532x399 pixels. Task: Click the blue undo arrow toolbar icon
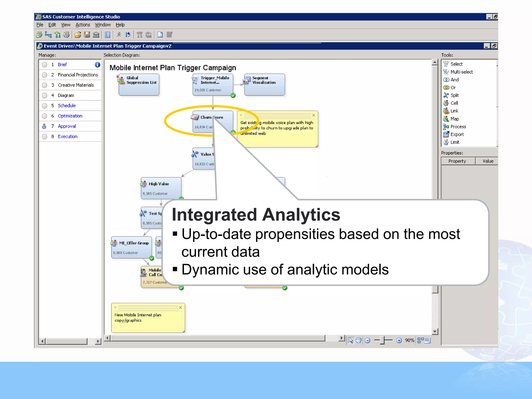128,35
